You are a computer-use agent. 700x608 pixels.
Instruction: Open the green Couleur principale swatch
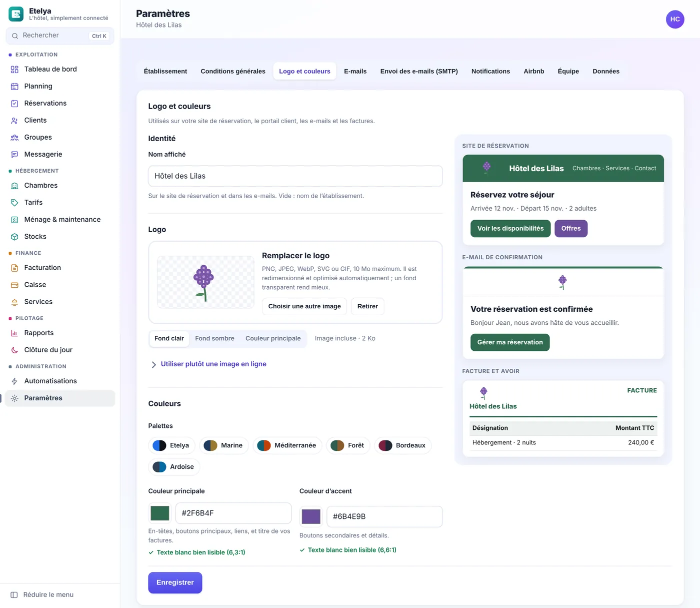pyautogui.click(x=160, y=513)
